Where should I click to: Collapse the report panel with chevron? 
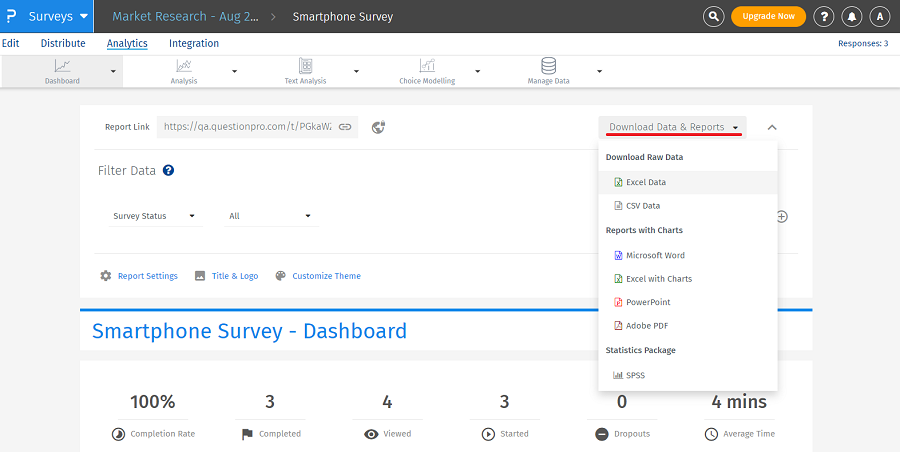tap(772, 128)
